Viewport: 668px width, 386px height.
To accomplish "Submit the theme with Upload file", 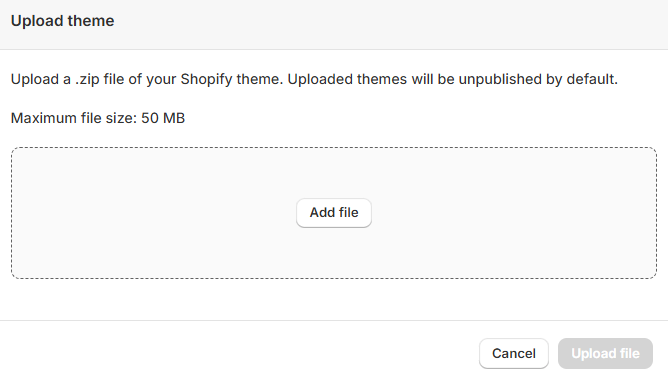I will point(605,353).
